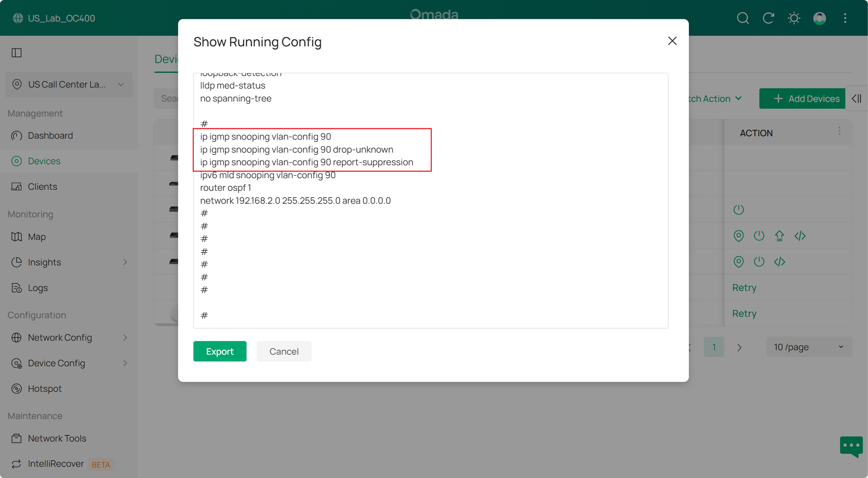Export the running config

tap(220, 351)
